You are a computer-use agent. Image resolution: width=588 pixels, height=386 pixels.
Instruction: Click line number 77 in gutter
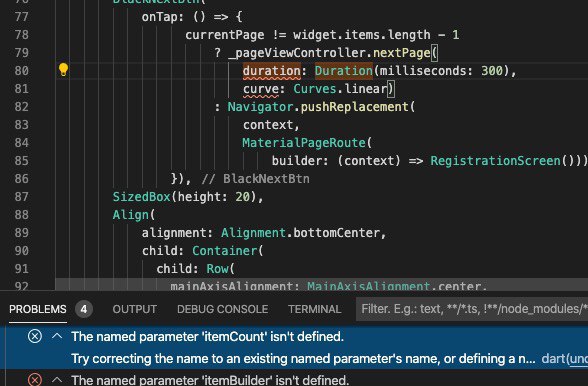click(x=21, y=17)
